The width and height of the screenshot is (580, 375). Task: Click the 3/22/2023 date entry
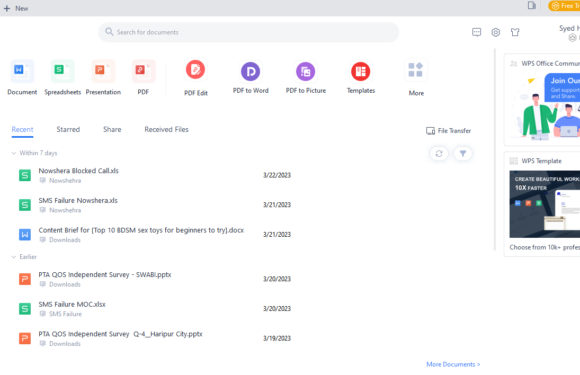coord(277,175)
